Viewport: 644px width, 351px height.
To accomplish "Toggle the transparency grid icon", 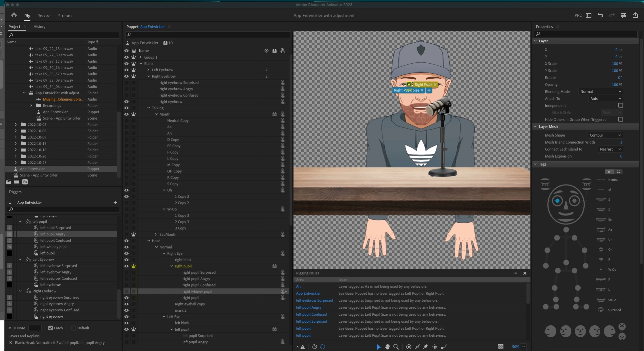I will coord(500,347).
